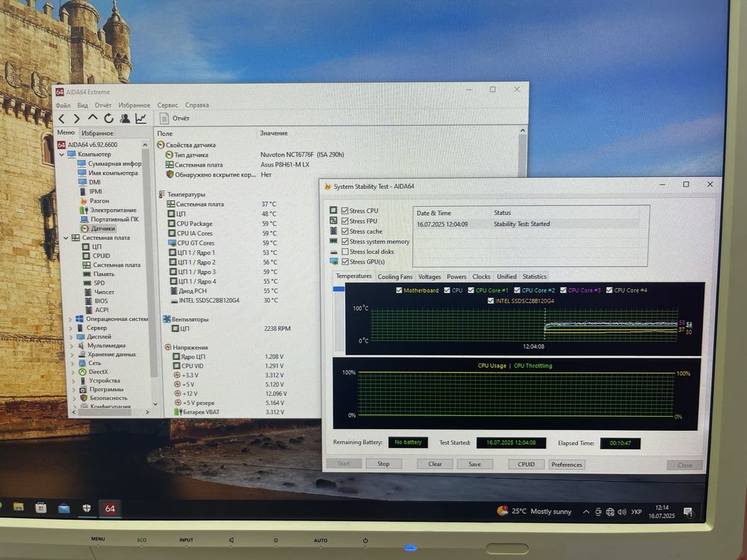Open Чипсет chipset tree item

click(99, 292)
